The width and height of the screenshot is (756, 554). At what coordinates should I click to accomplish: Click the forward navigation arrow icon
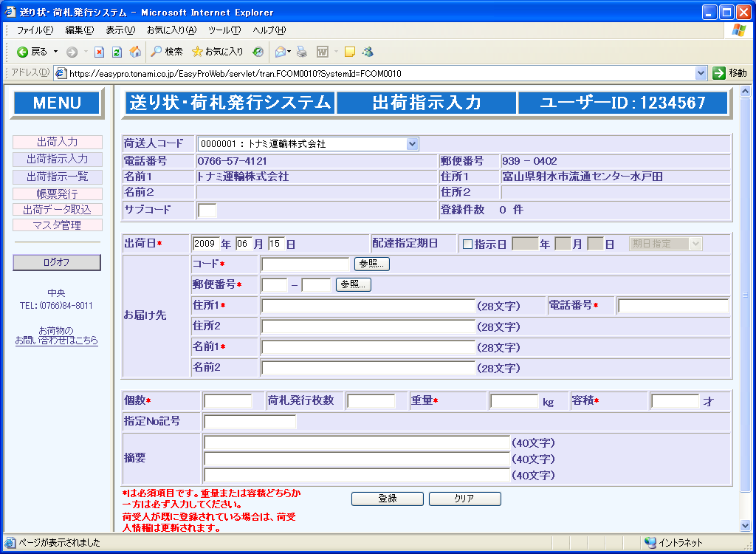(x=72, y=52)
